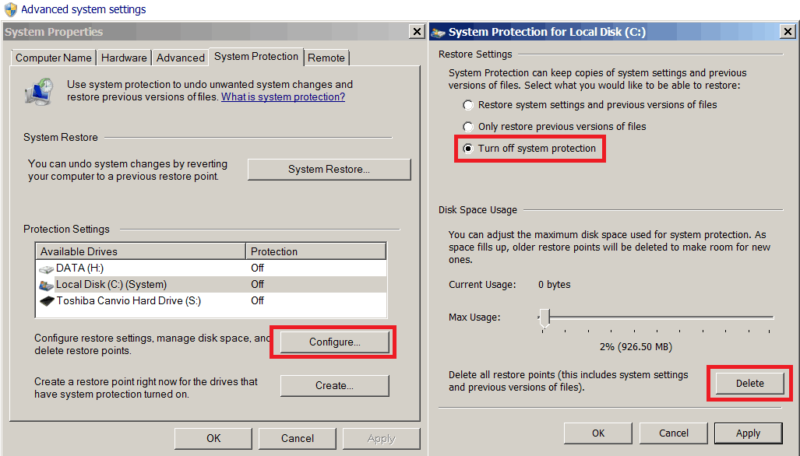The image size is (800, 456).
Task: Click Cancel in System Properties window
Action: tap(297, 438)
